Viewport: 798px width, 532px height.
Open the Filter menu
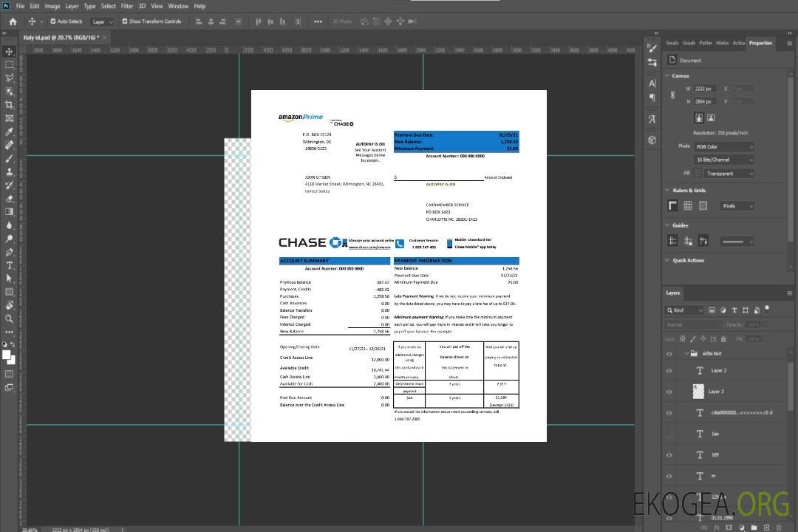[127, 6]
